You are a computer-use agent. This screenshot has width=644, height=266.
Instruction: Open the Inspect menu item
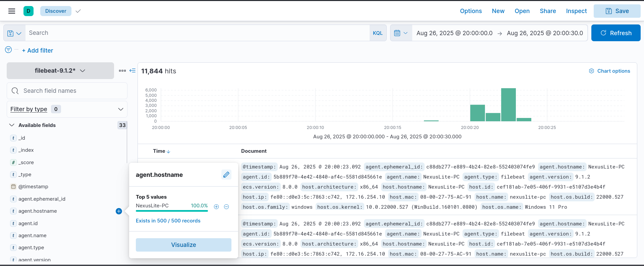(x=576, y=11)
